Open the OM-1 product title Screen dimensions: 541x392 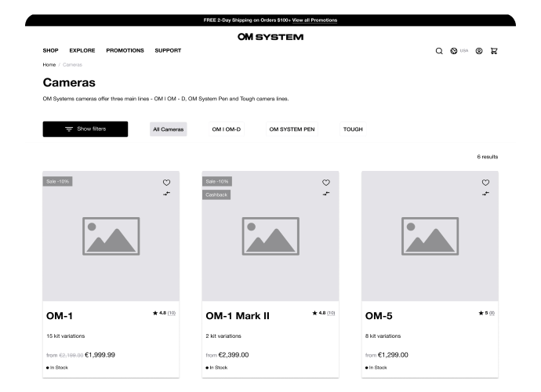(60, 316)
